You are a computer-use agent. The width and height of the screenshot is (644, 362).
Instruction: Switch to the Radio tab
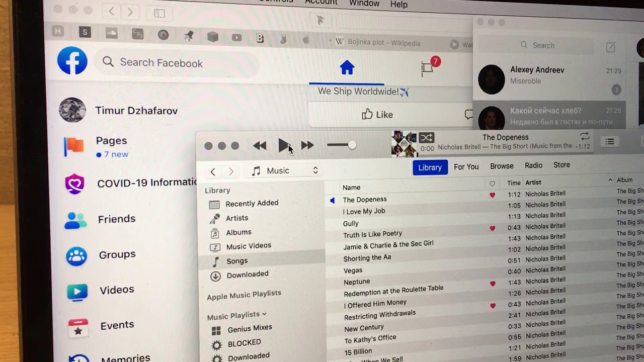point(533,165)
